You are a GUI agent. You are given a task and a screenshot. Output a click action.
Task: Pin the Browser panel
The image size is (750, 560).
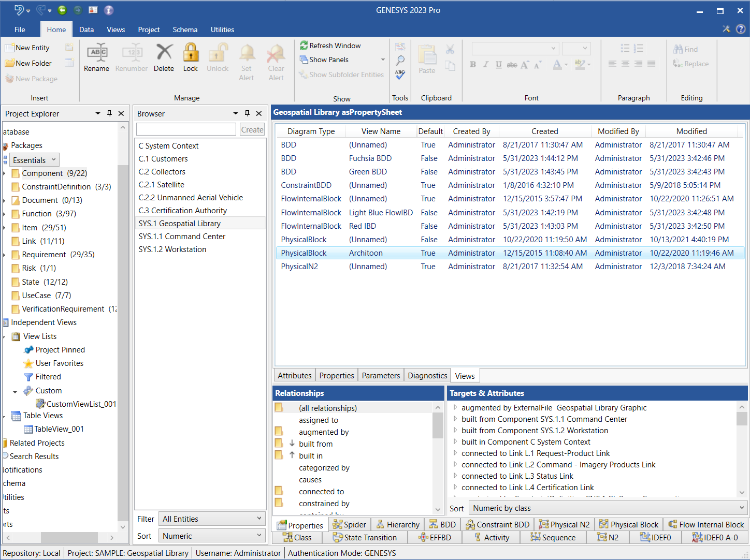pos(247,113)
